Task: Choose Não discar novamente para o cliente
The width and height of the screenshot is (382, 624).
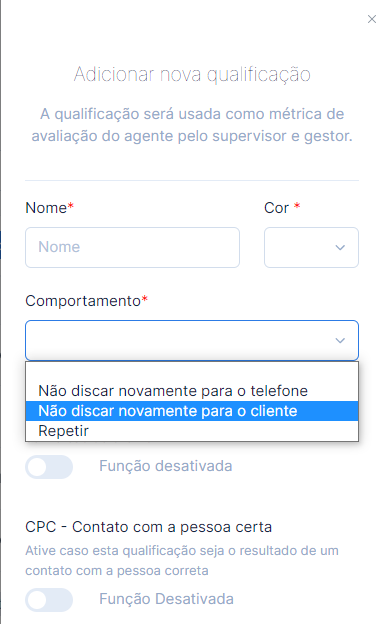Action: (192, 411)
